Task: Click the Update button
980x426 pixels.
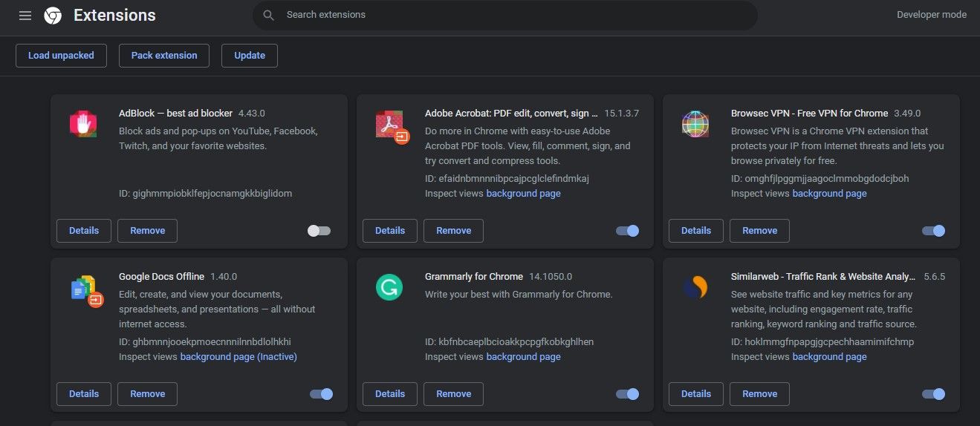Action: (x=250, y=56)
